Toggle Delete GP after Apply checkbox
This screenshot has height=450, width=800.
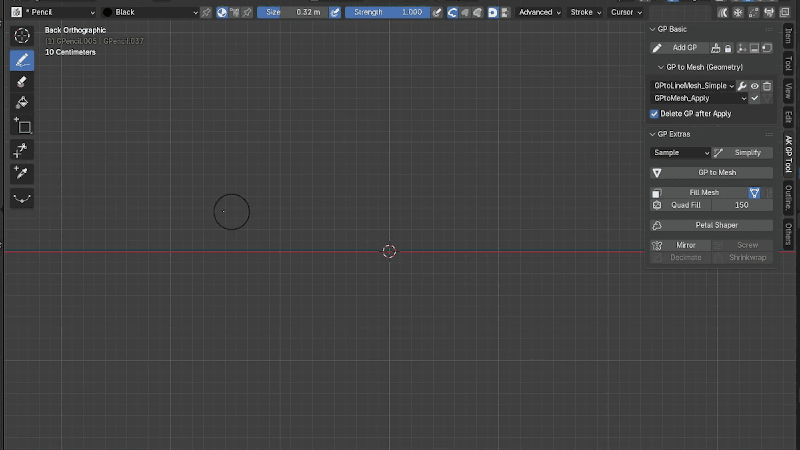click(654, 114)
